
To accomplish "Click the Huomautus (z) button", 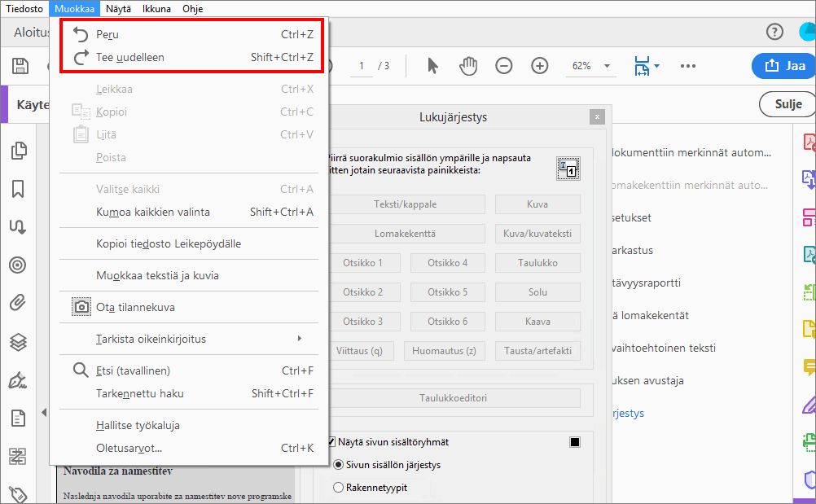I will click(444, 351).
